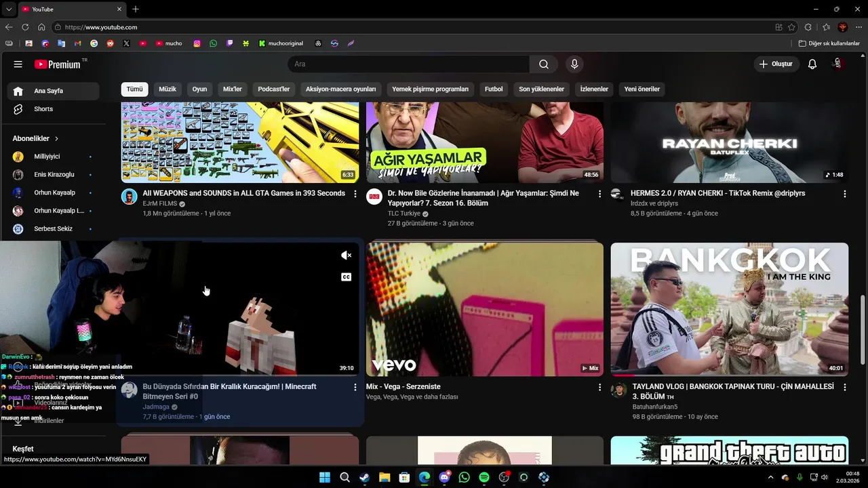Open the Twitch bookmark icon
The height and width of the screenshot is (488, 868).
230,43
